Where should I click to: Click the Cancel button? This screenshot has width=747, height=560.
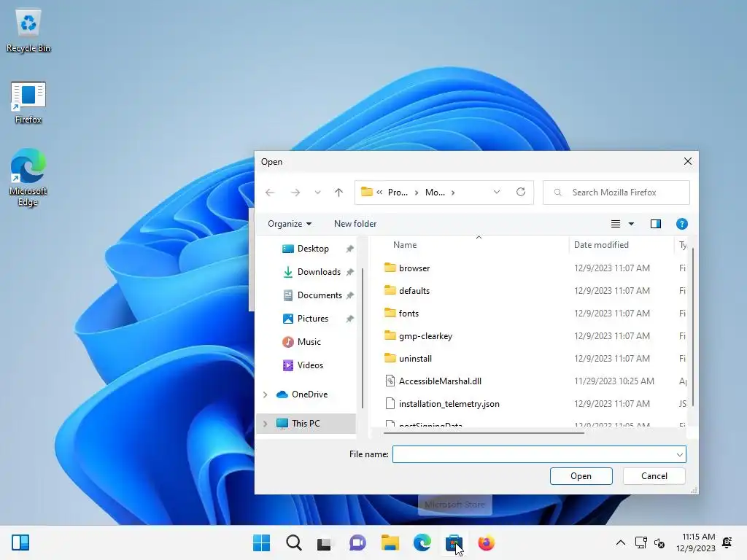coord(654,476)
